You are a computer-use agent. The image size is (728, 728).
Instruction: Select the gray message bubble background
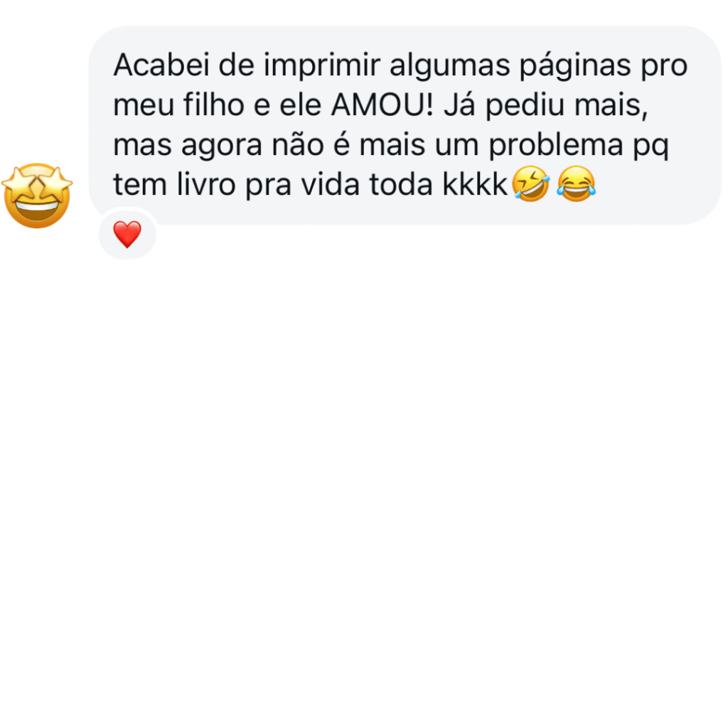405,125
